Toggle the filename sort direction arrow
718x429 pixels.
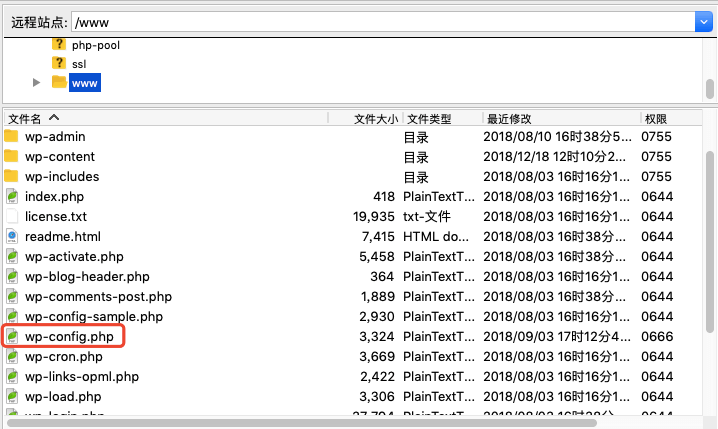click(x=54, y=118)
